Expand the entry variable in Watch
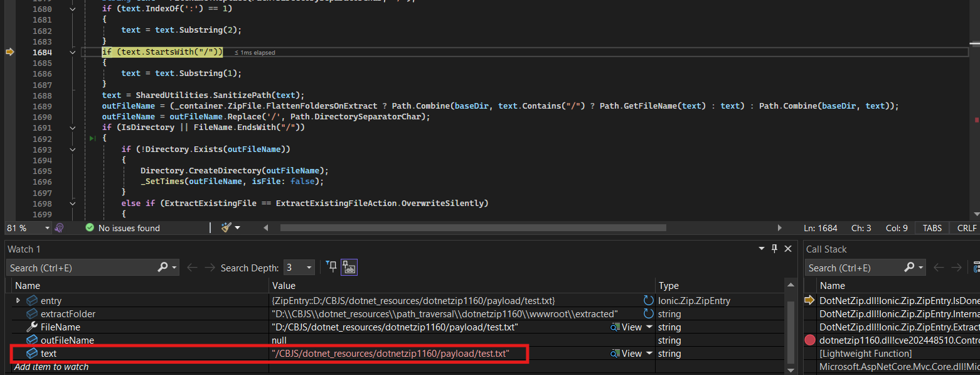The image size is (980, 375). click(18, 301)
